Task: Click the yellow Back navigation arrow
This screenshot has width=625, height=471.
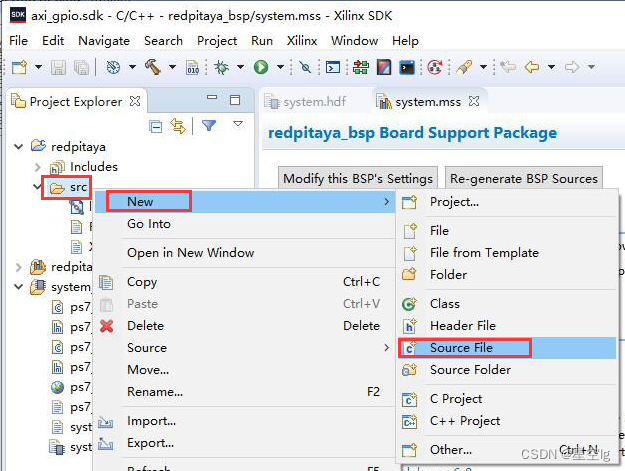Action: coord(532,67)
